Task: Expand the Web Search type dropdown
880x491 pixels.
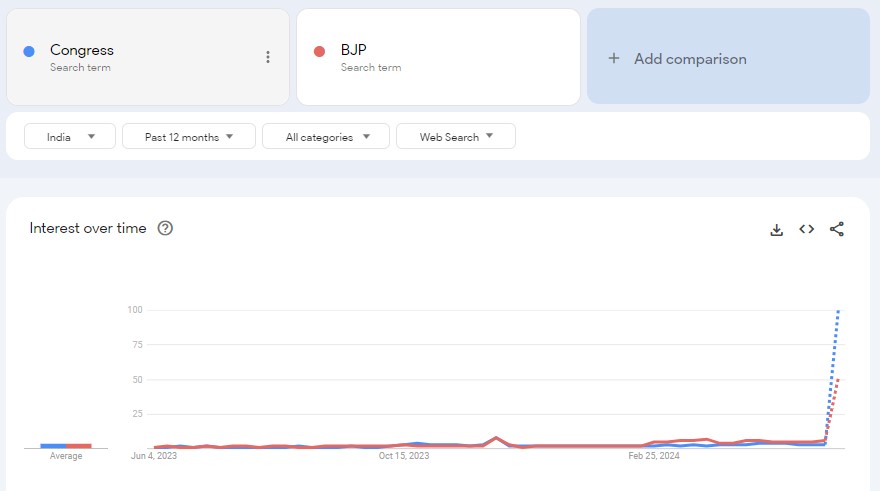Action: [x=455, y=137]
